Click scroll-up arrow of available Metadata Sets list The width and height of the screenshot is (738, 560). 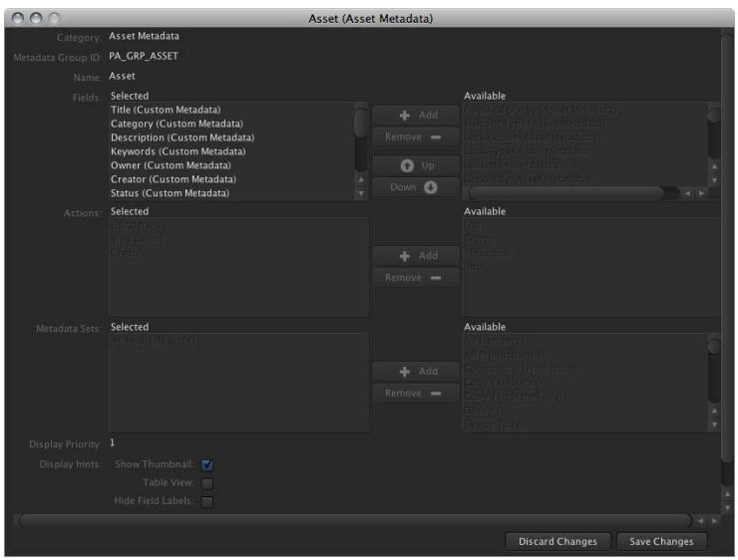[x=714, y=411]
